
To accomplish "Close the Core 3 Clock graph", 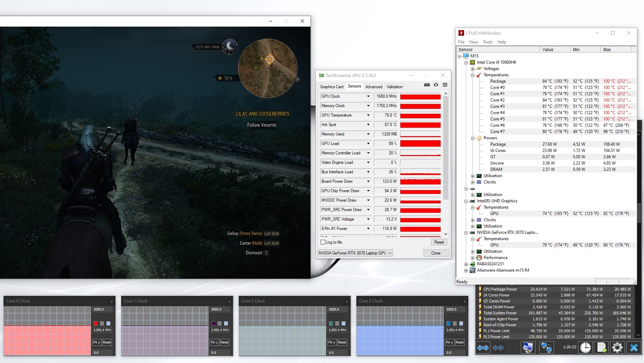I will pos(464,301).
